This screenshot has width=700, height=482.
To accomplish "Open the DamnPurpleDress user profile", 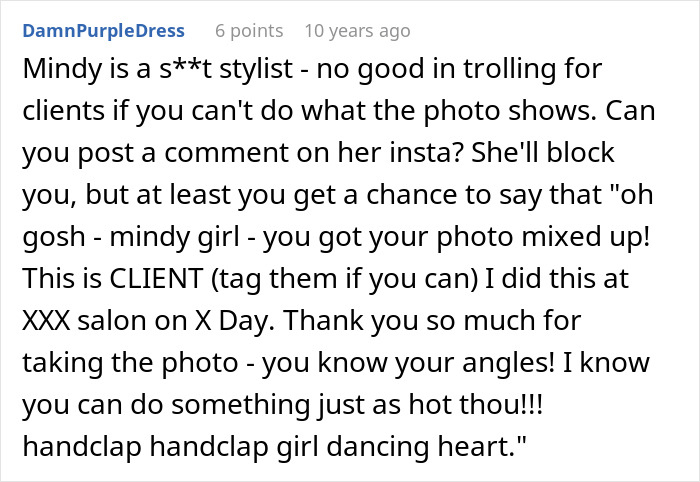I will (104, 31).
